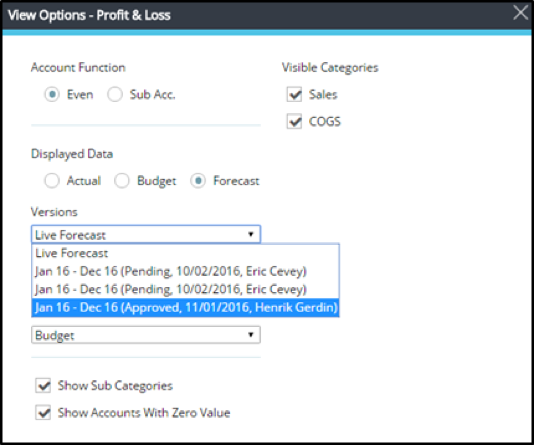534x445 pixels.
Task: Choose Forecast displayed data
Action: 198,180
